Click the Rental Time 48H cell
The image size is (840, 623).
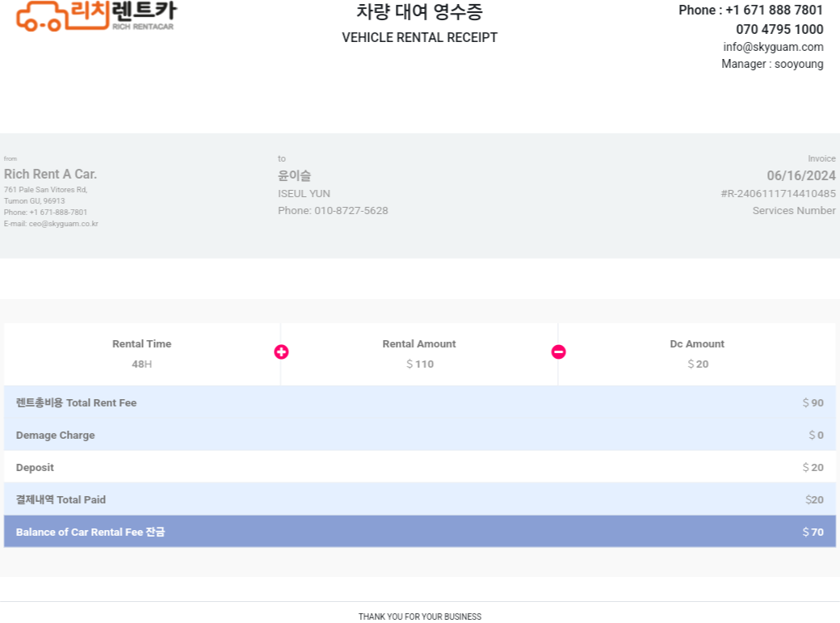point(142,354)
